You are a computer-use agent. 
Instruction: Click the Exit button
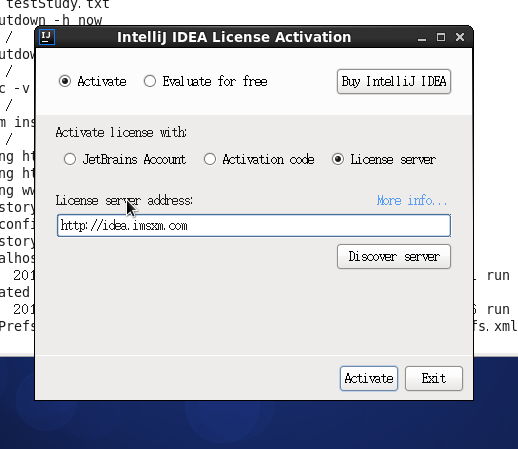(x=434, y=379)
